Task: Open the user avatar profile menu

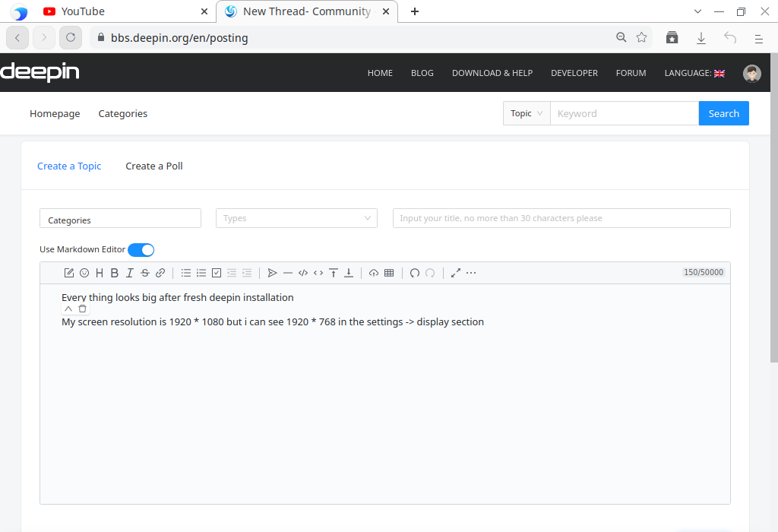Action: 751,74
